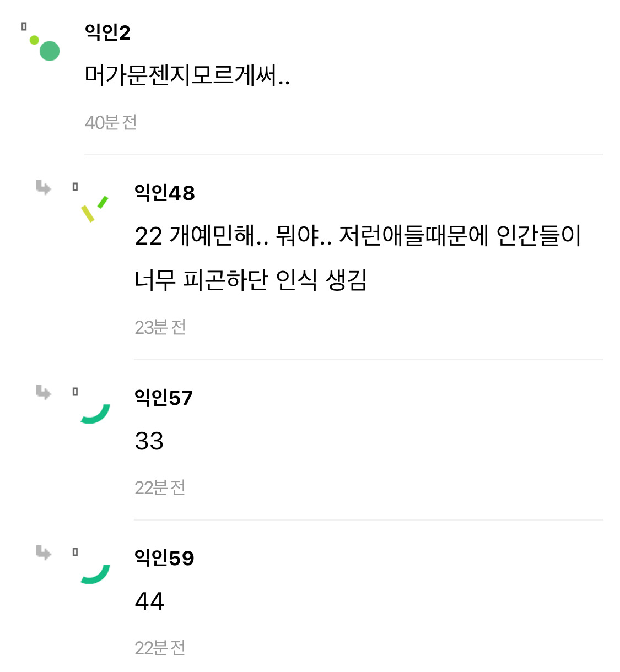The width and height of the screenshot is (620, 672).
Task: Click the comment '머가문젠지모르게써..'
Action: coord(187,75)
